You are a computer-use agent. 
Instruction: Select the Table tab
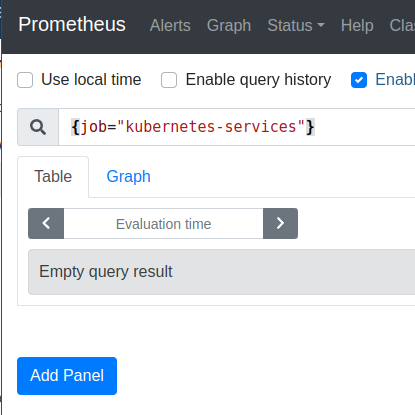(53, 177)
